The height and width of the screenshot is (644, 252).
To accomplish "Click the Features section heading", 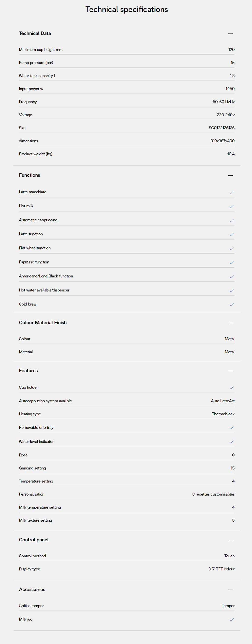I will [28, 370].
